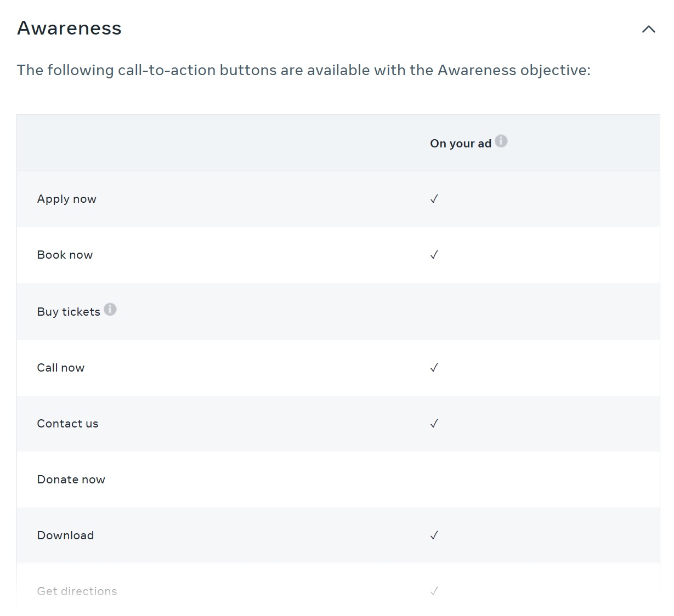This screenshot has width=674, height=616.
Task: Click the Donate now label
Action: click(71, 480)
